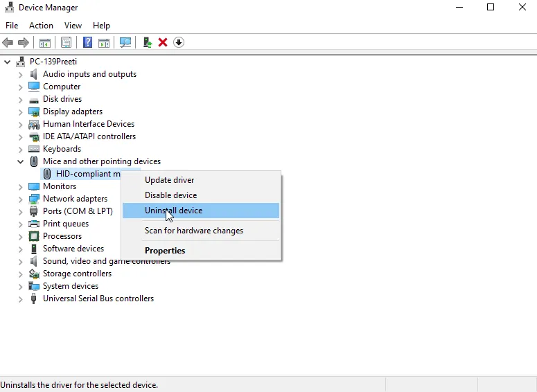Click the Disable device down-arrow icon
Viewport: 537px width, 392px height.
pyautogui.click(x=179, y=42)
